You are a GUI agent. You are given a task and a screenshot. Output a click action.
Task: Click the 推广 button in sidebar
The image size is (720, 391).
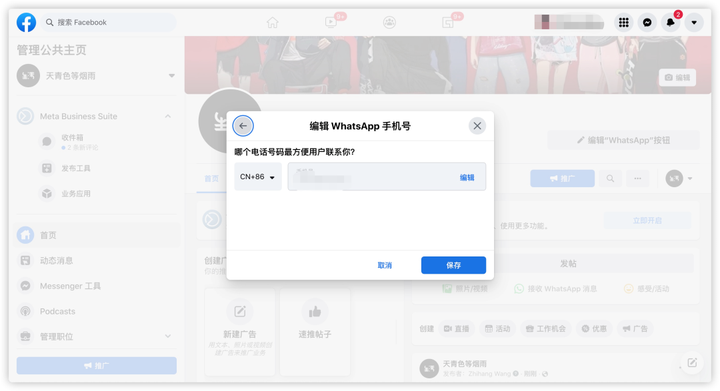[96, 366]
